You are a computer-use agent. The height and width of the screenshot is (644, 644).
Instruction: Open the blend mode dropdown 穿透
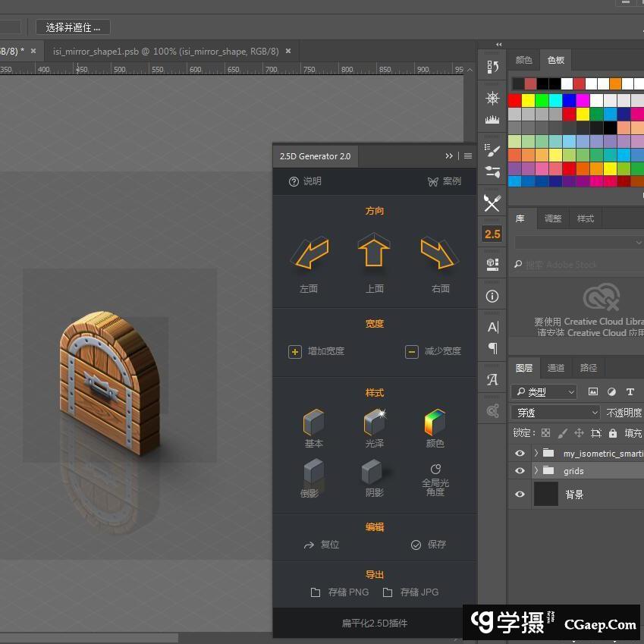pos(556,413)
